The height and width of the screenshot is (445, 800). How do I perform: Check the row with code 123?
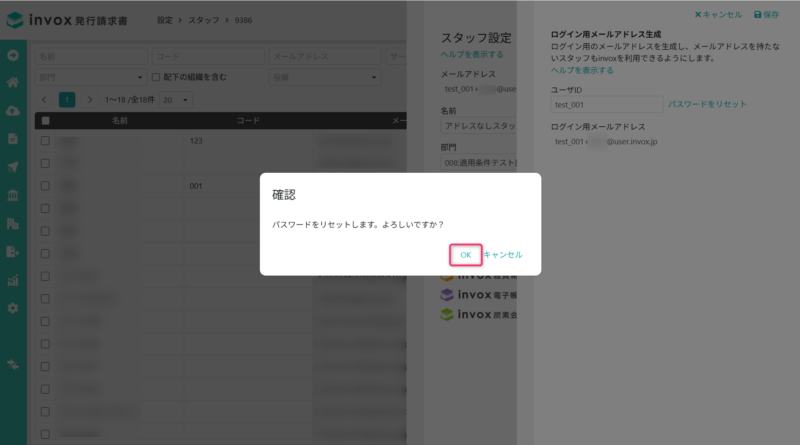45,141
